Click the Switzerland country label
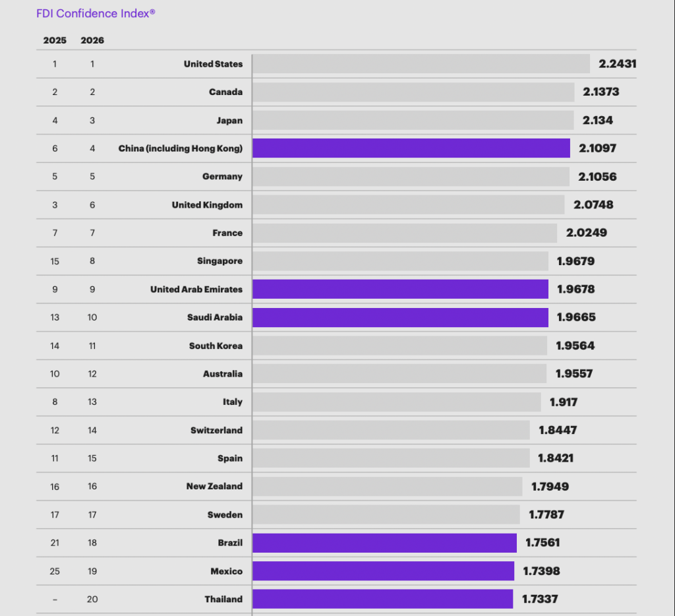The image size is (675, 616). pos(216,431)
